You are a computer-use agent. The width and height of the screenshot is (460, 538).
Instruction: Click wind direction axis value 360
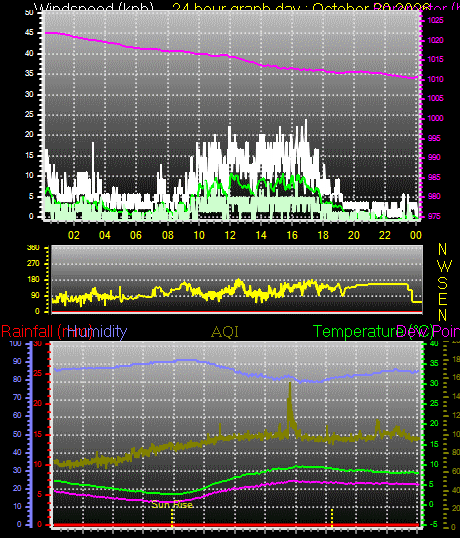pos(33,247)
